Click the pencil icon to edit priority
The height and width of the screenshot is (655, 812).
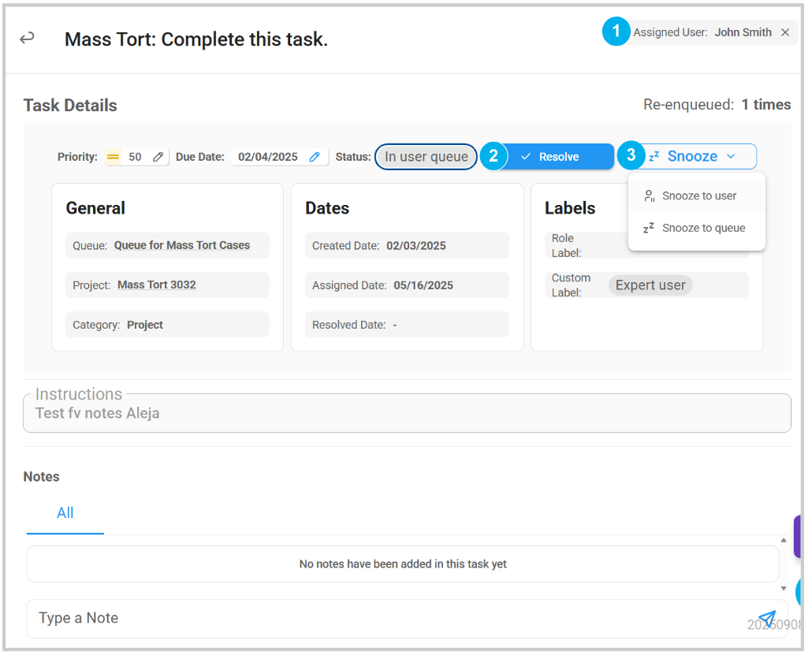point(158,157)
